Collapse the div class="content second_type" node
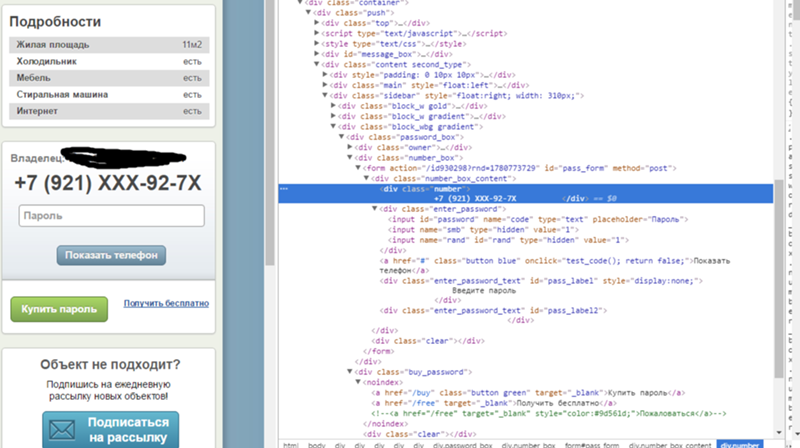 click(316, 64)
